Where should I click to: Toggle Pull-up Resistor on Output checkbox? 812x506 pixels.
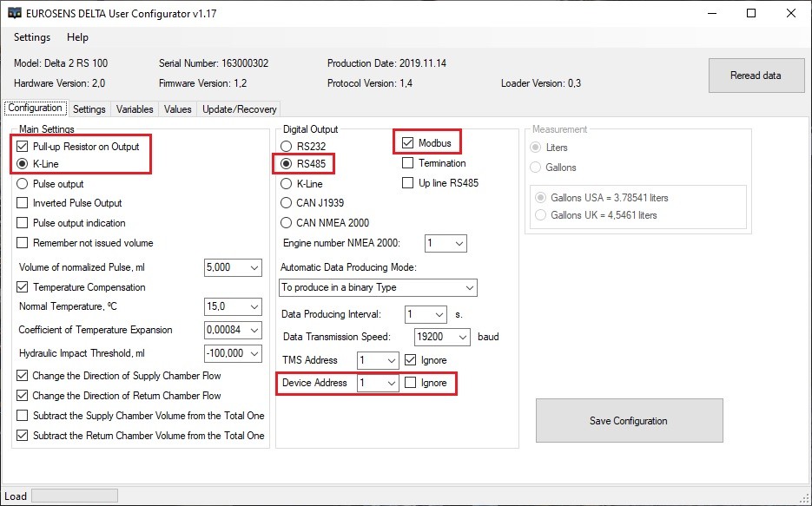pos(23,147)
